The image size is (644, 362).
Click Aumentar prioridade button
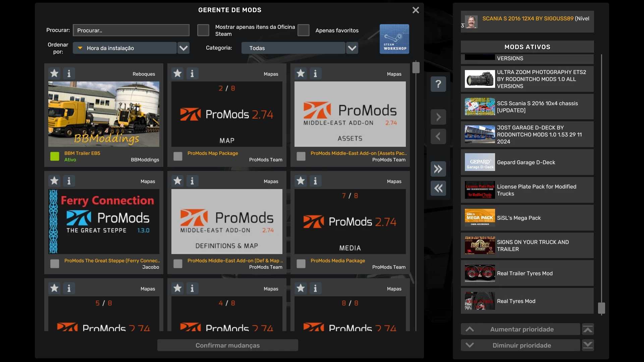tap(520, 329)
